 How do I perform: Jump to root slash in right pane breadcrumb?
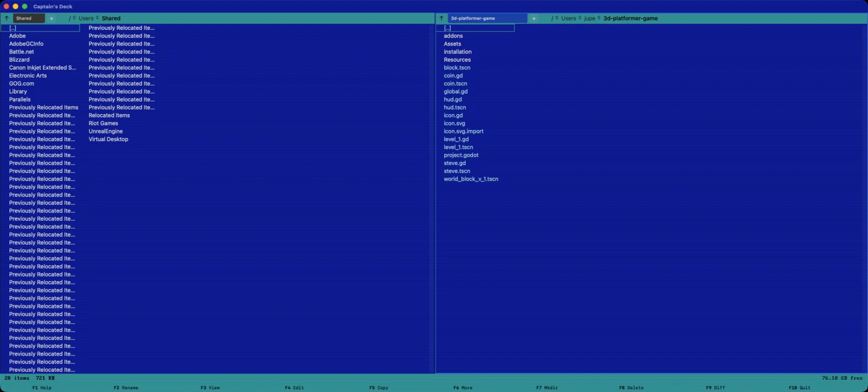click(x=552, y=18)
